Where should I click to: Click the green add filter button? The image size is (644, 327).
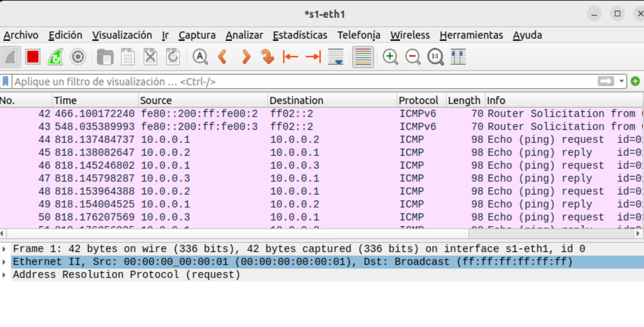636,81
